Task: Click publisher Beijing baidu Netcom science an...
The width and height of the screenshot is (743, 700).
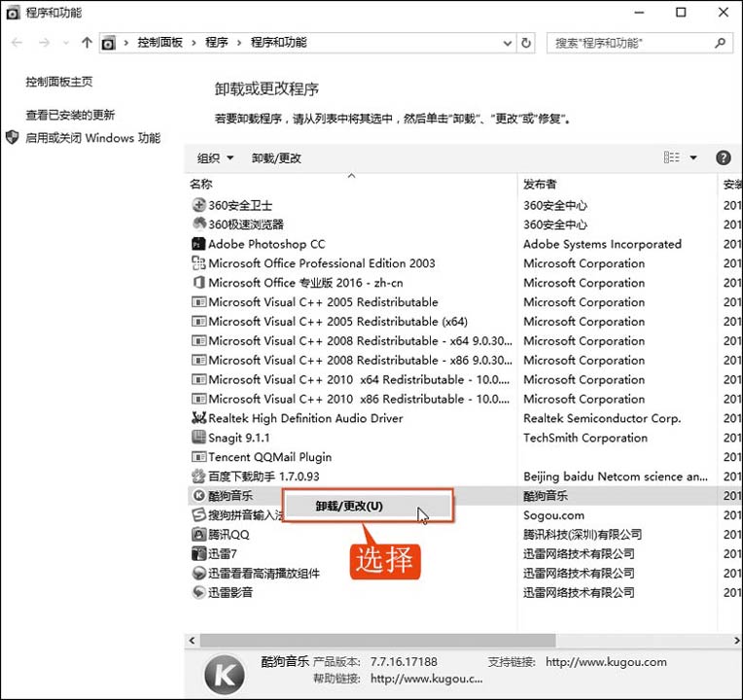Action: (616, 476)
